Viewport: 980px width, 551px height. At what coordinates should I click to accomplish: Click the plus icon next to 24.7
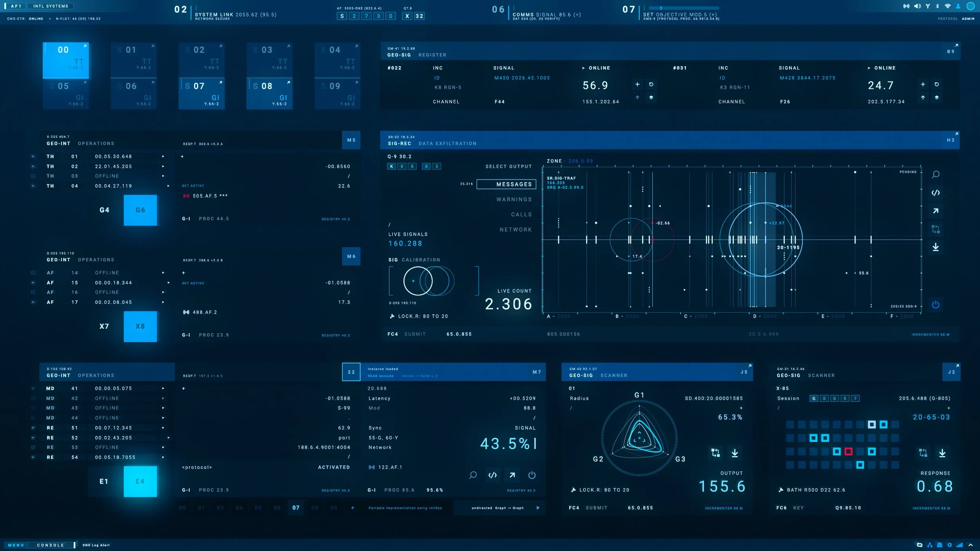(923, 84)
